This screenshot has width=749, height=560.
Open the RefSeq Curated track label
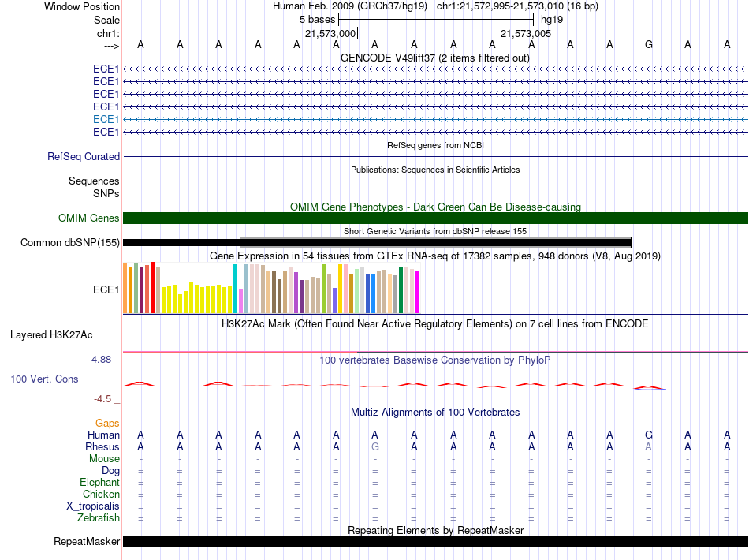point(84,157)
